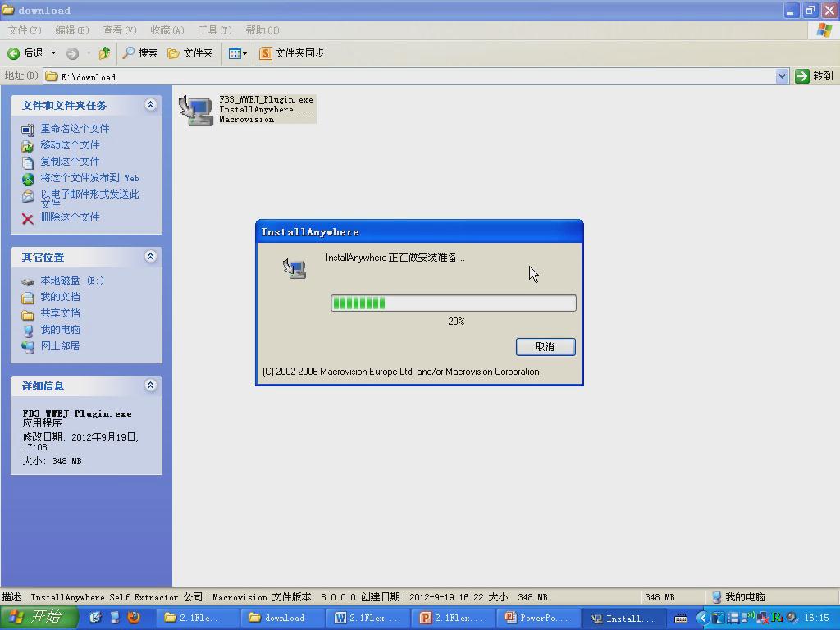Select the FB3_WWEJ_Plugin.exe file icon
The height and width of the screenshot is (630, 840).
click(x=195, y=110)
